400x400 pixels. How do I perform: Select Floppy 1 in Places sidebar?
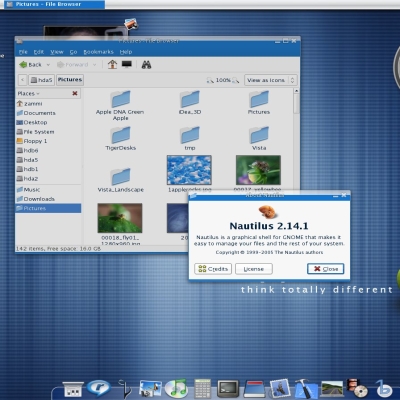point(48,141)
